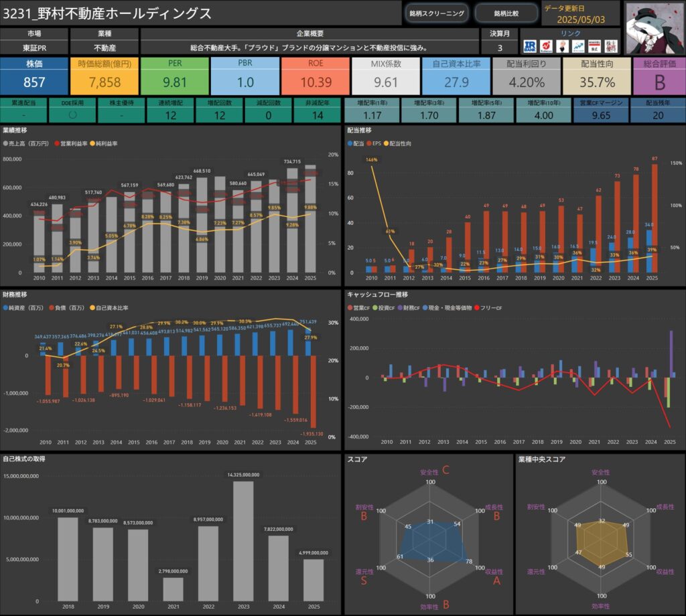Click the 連続増配 12 cell
686x616 pixels.
click(x=171, y=110)
